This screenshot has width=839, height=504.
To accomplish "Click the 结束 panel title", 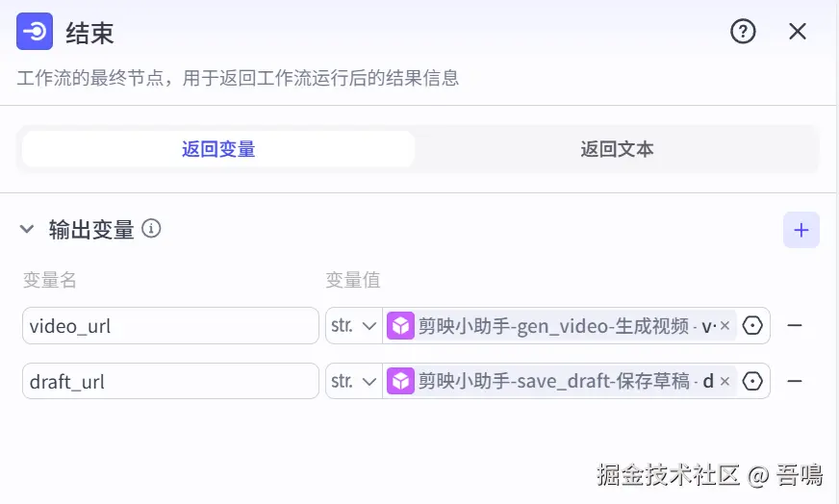I will [89, 33].
